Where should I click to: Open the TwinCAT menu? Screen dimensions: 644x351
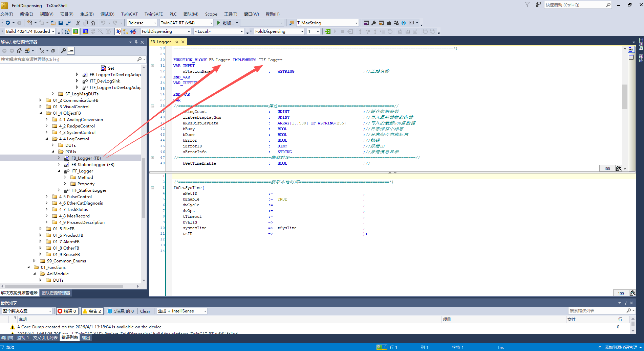129,14
